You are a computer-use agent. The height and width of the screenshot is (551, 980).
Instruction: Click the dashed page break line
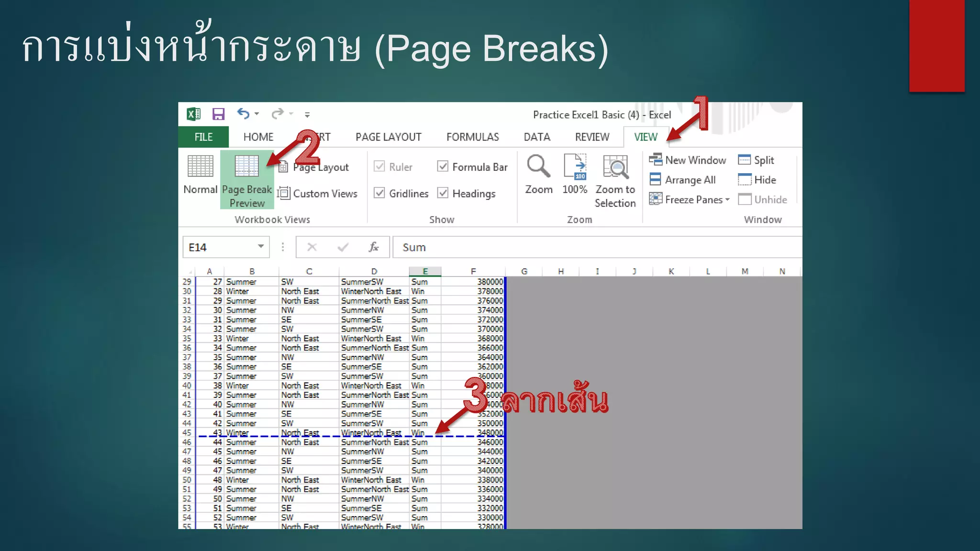point(351,436)
